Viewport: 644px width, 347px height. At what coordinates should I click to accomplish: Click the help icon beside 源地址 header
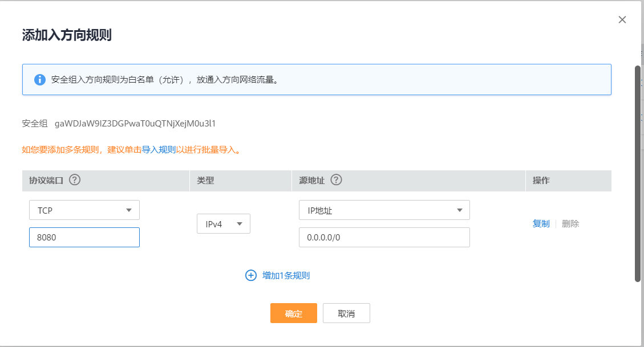pyautogui.click(x=337, y=179)
